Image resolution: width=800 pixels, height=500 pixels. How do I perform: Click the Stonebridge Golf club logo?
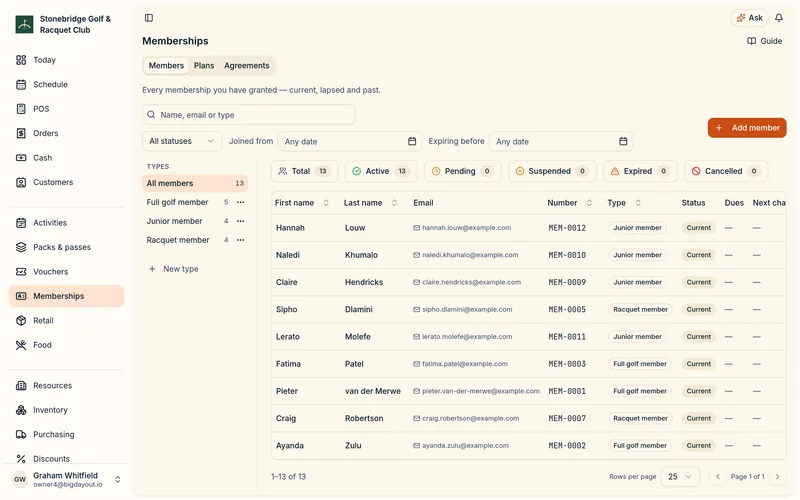click(24, 24)
